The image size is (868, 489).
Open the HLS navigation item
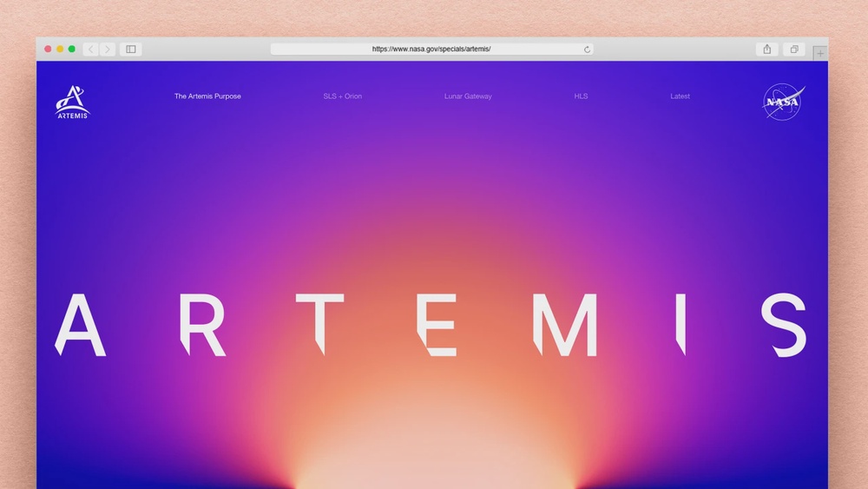581,96
